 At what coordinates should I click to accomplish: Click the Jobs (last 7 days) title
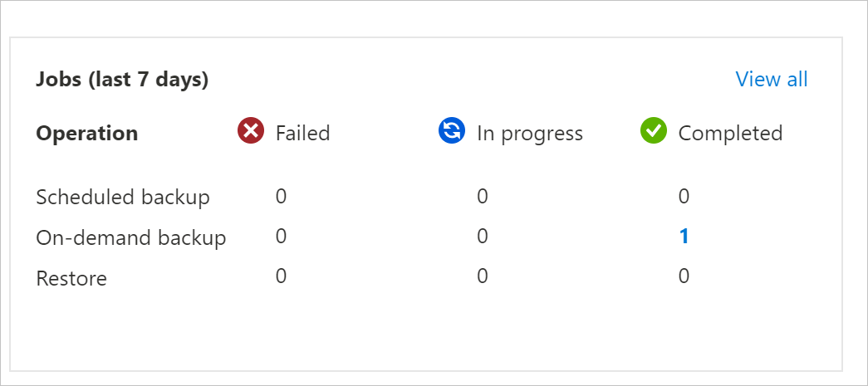tap(122, 80)
